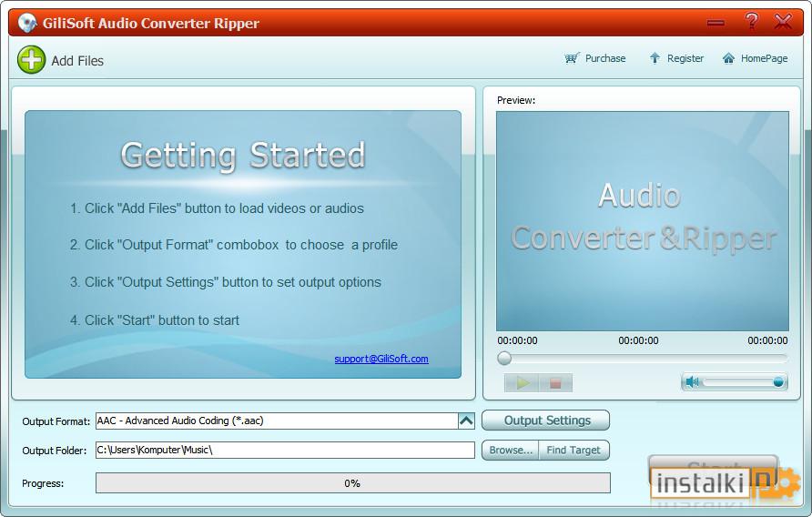This screenshot has height=517, width=812.
Task: Go to HomePage link
Action: click(756, 58)
